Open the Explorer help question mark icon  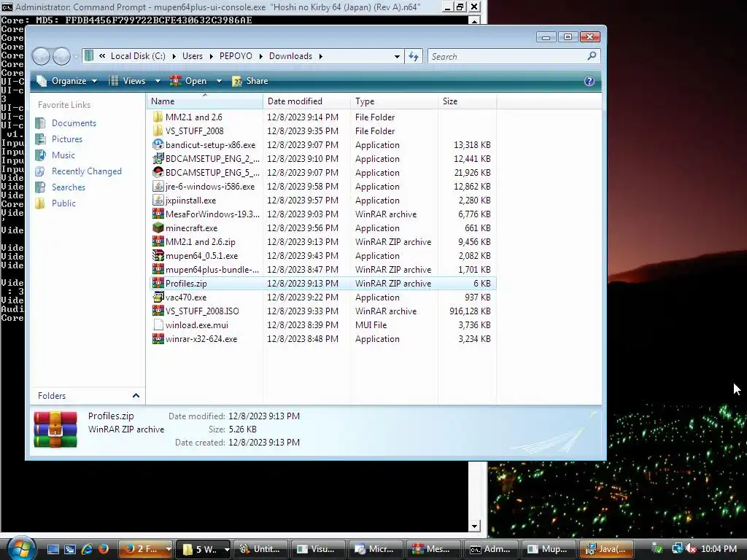589,81
